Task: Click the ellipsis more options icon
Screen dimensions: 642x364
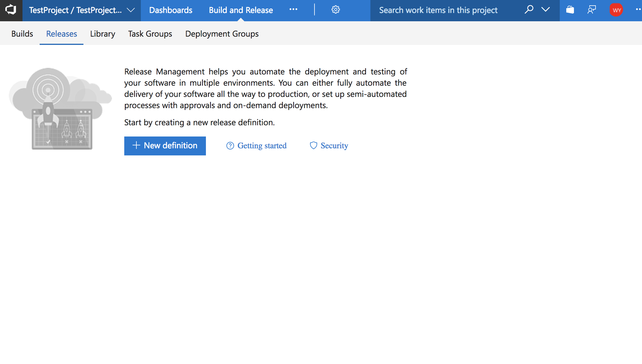Action: [x=293, y=10]
